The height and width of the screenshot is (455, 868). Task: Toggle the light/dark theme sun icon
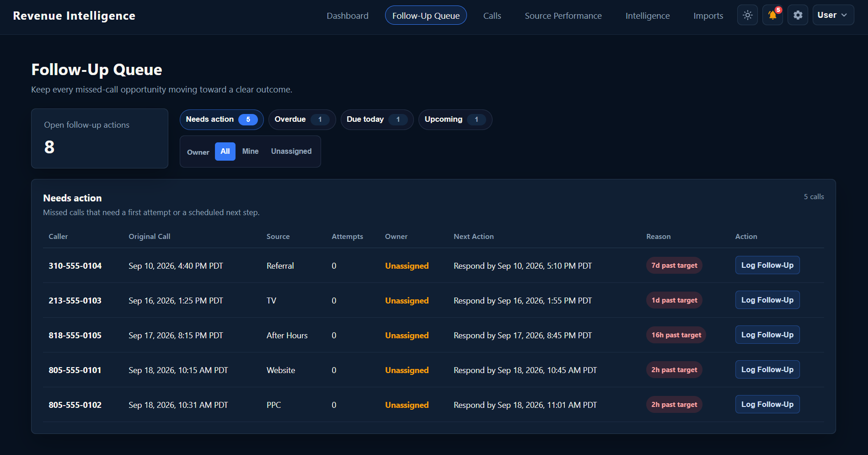coord(747,15)
